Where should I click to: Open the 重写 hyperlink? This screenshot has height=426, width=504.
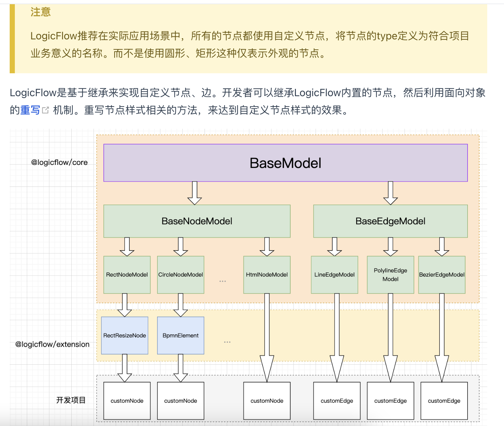[x=30, y=110]
